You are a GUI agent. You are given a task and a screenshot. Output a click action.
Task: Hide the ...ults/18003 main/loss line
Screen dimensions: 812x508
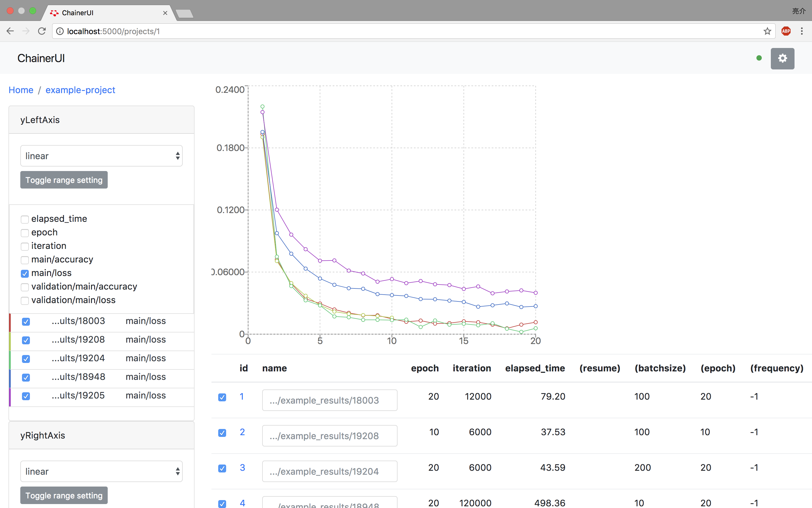[26, 321]
